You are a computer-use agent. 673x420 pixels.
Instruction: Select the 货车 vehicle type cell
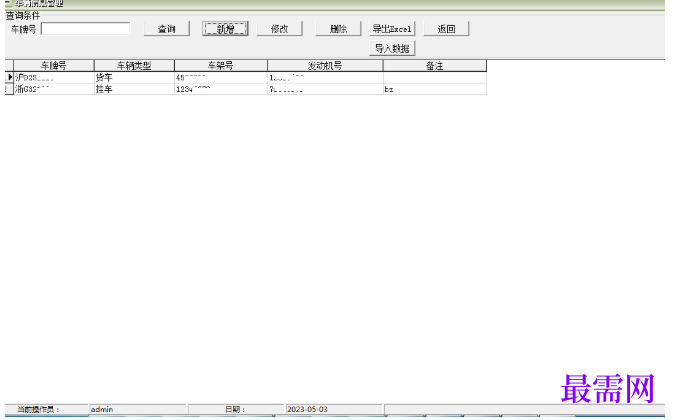(134, 78)
